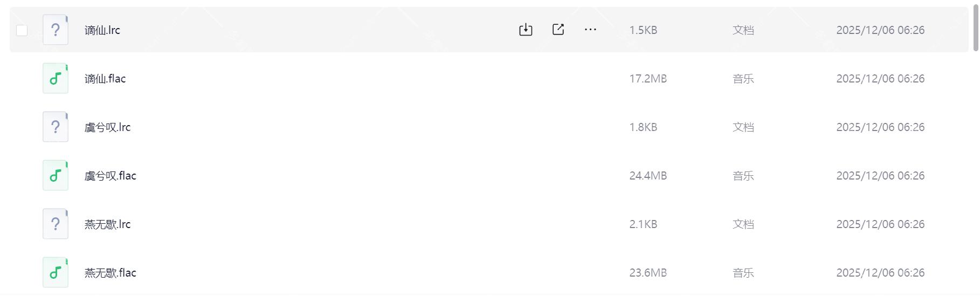Open the file named 谪仙.lrc
Viewport: 980px width, 296px height.
tap(102, 30)
